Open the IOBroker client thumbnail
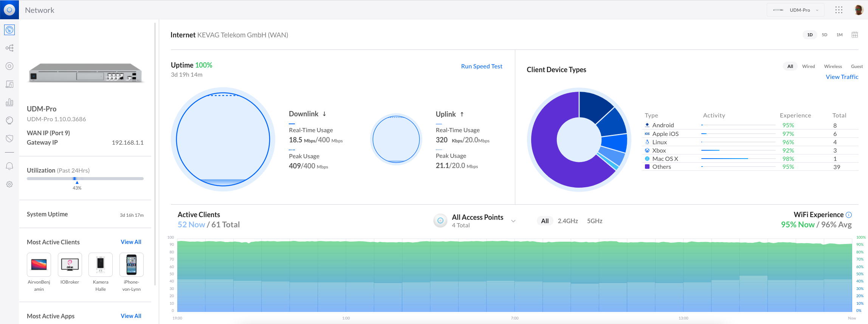The image size is (868, 324). pos(70,265)
